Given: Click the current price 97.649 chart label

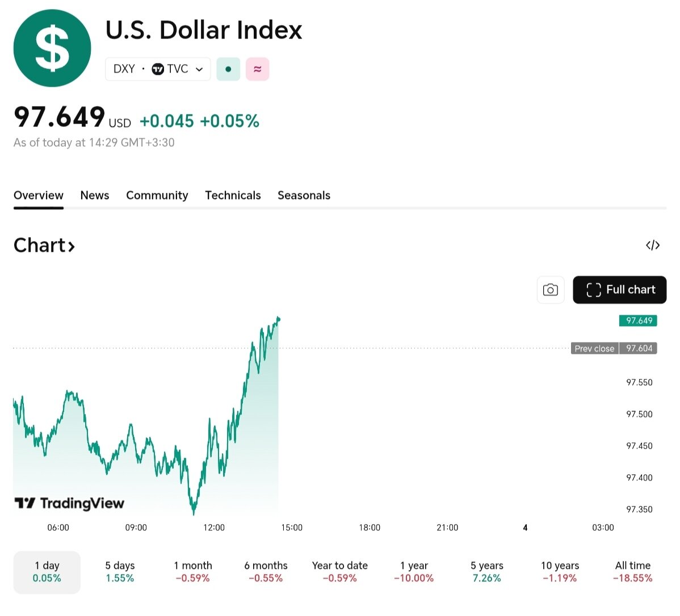Looking at the screenshot, I should pos(639,320).
